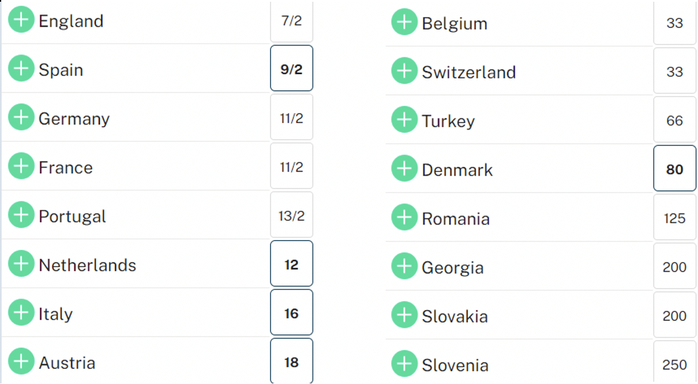
Task: Expand Switzerland with its plus icon
Action: tap(404, 71)
